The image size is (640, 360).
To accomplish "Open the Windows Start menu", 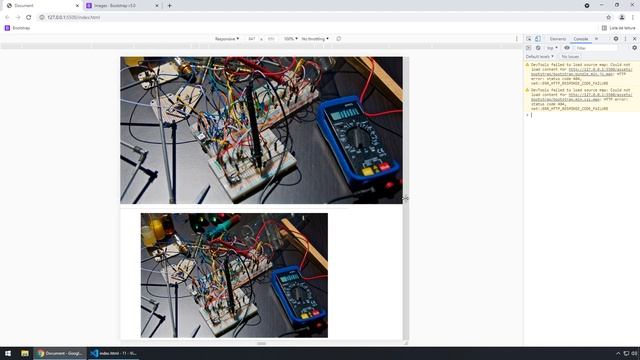I will click(x=8, y=353).
